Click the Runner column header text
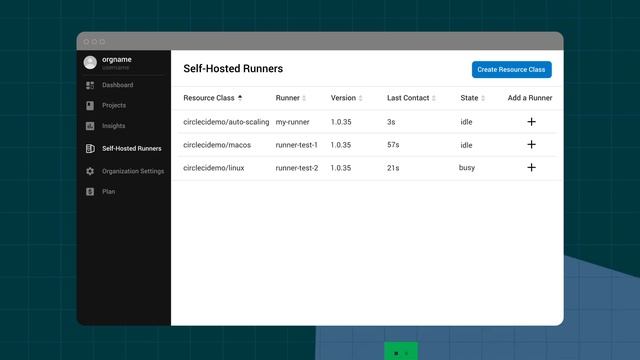Screen dimensions: 640x360 pos(287,98)
